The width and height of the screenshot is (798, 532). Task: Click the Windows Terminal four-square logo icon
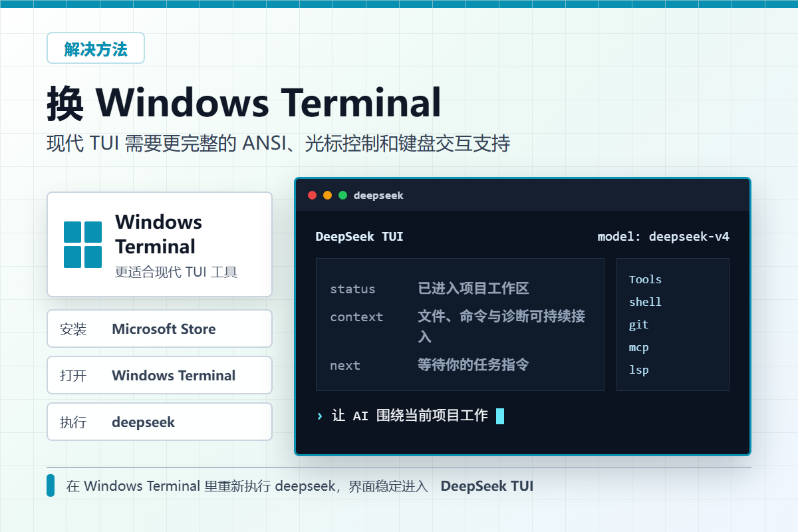pos(82,245)
